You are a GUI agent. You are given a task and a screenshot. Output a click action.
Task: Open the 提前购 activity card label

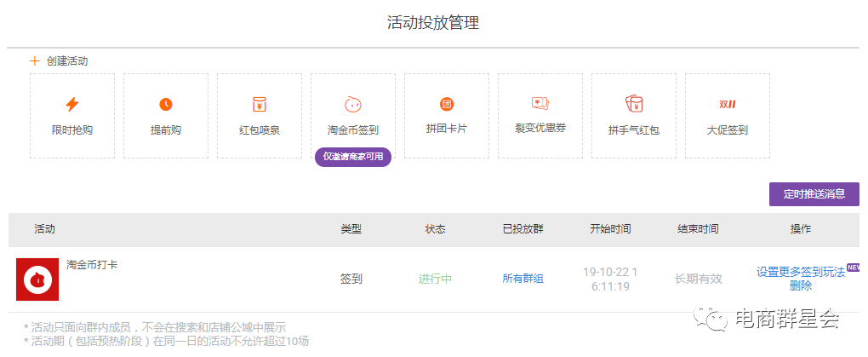[166, 130]
